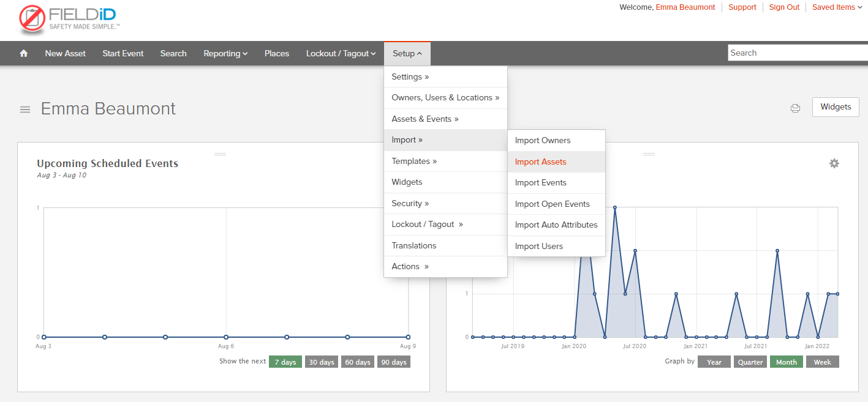Print the dashboard using printer icon

tap(795, 108)
